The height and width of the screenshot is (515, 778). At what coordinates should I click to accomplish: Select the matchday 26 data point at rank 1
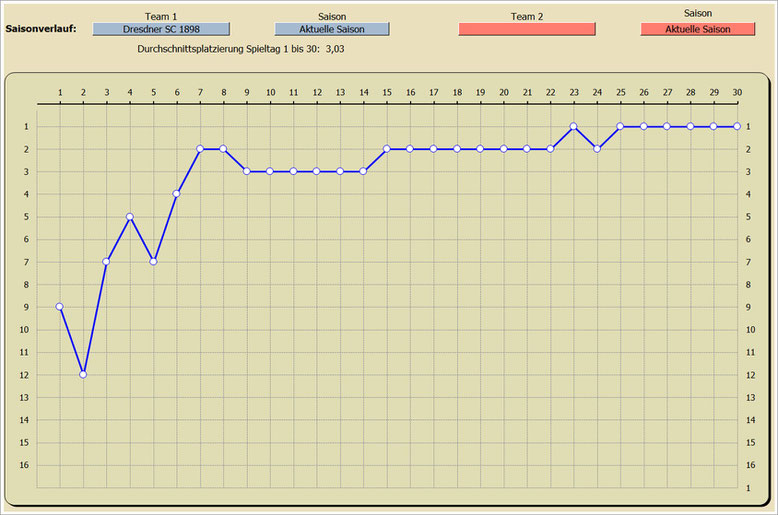pos(644,126)
